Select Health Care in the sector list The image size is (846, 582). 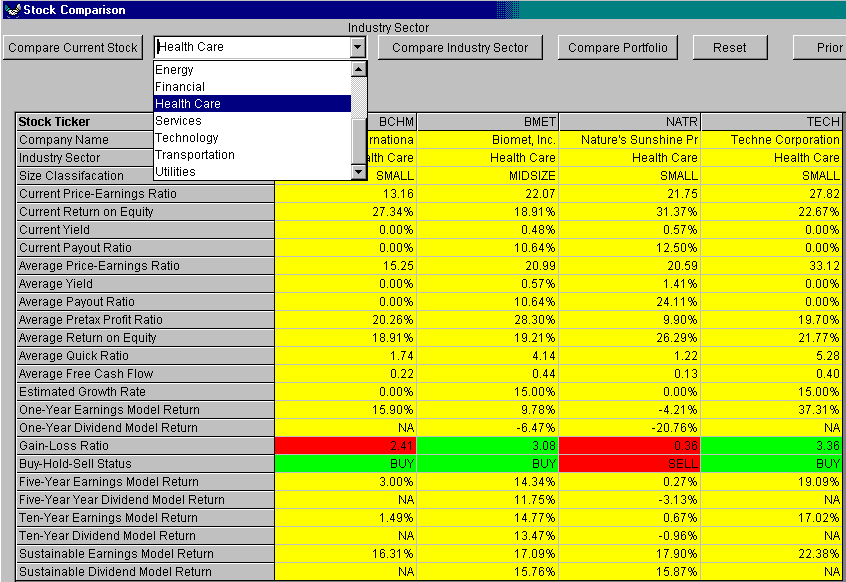point(252,104)
